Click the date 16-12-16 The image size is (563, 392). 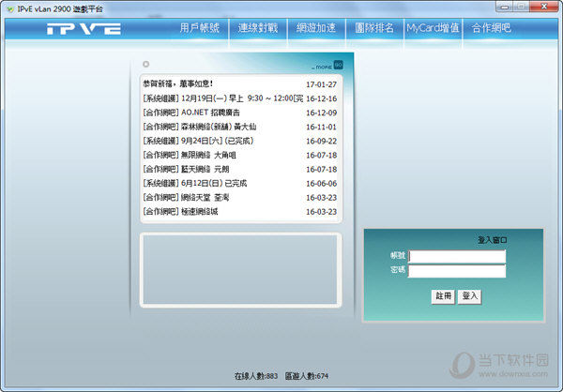[x=321, y=98]
